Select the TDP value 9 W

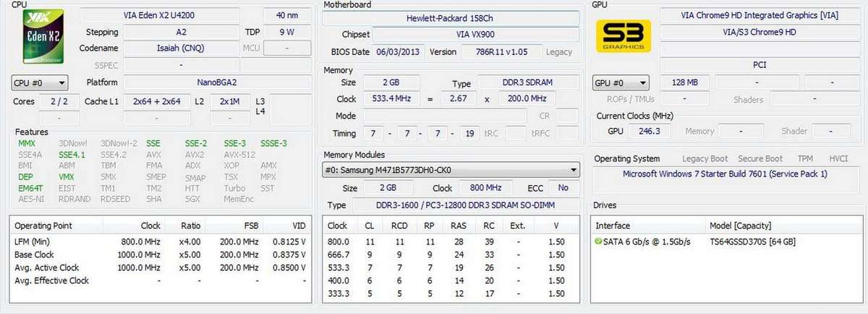tap(286, 32)
